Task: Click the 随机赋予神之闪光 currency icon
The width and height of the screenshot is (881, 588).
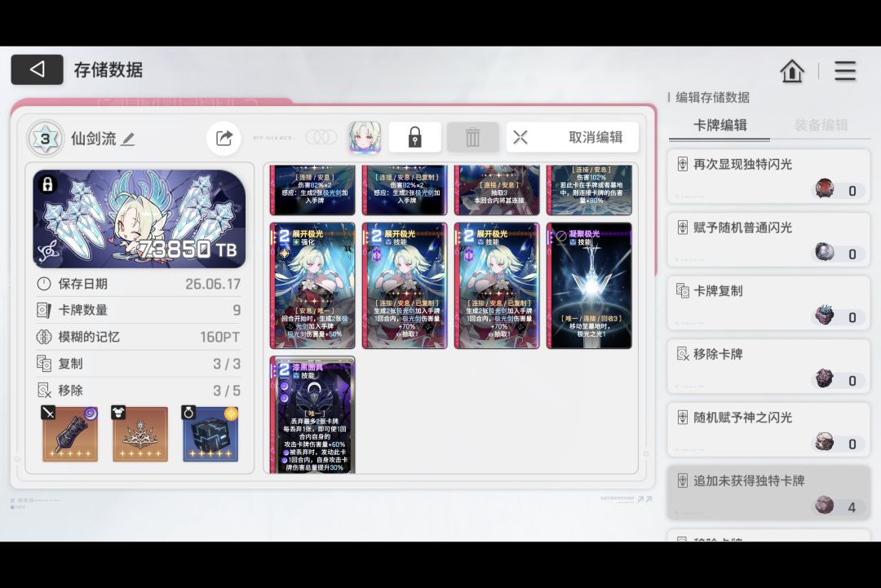Action: pyautogui.click(x=825, y=441)
